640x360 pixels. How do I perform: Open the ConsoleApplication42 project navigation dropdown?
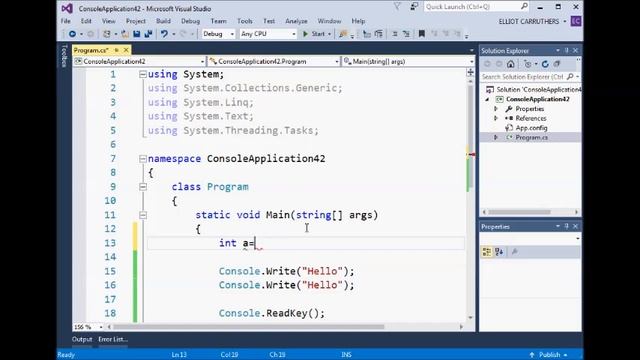click(140, 61)
